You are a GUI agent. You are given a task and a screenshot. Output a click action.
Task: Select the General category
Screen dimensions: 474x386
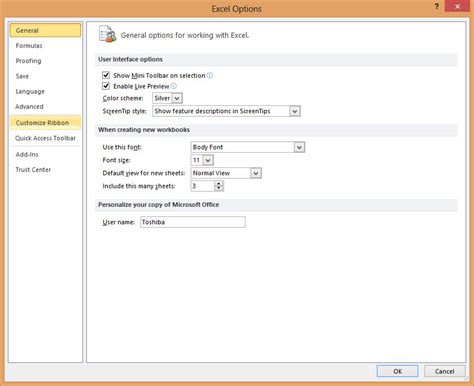pyautogui.click(x=45, y=30)
